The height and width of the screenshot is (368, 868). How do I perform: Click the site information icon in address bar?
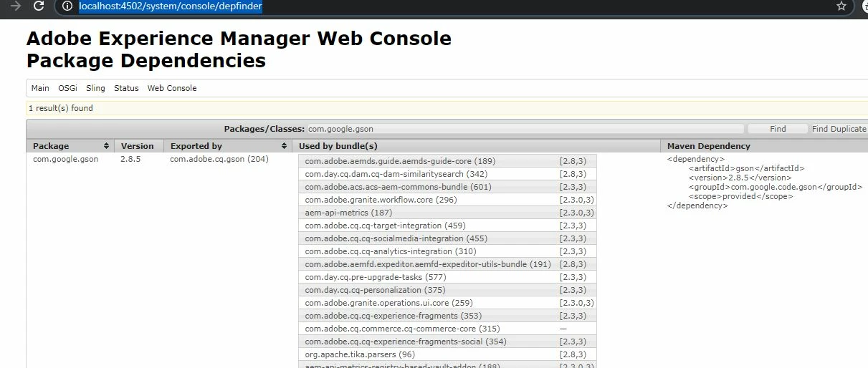click(x=67, y=6)
